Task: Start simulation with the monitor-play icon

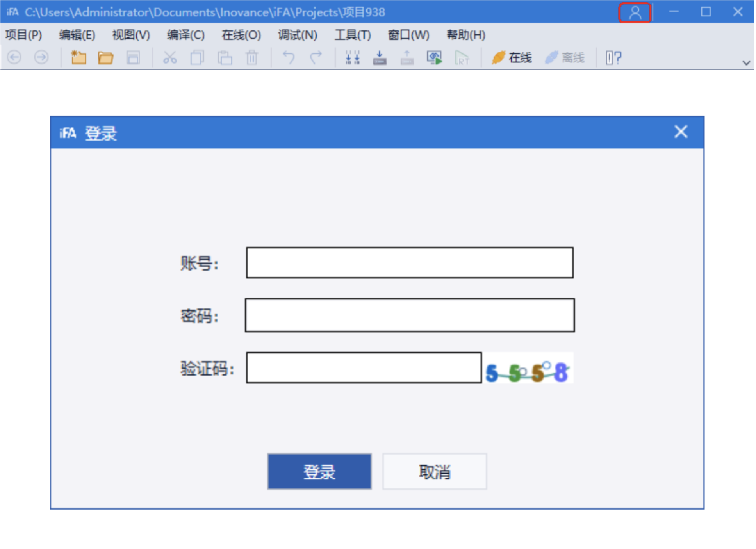Action: (x=435, y=57)
